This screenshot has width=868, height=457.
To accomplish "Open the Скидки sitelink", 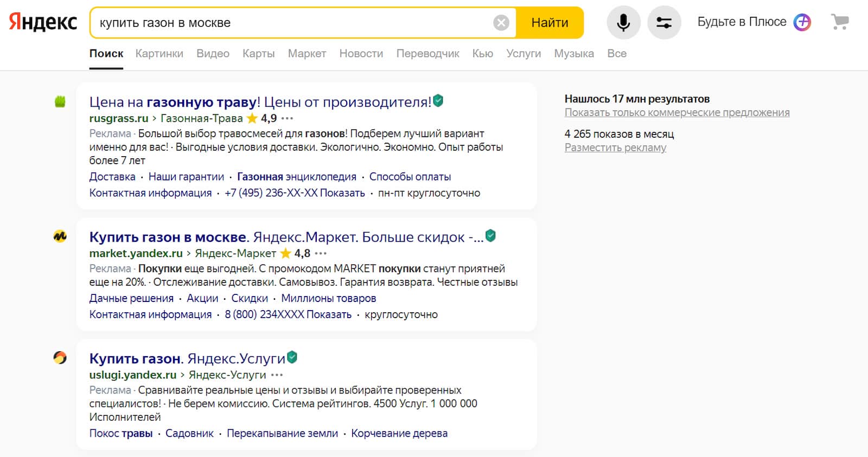I will 250,298.
